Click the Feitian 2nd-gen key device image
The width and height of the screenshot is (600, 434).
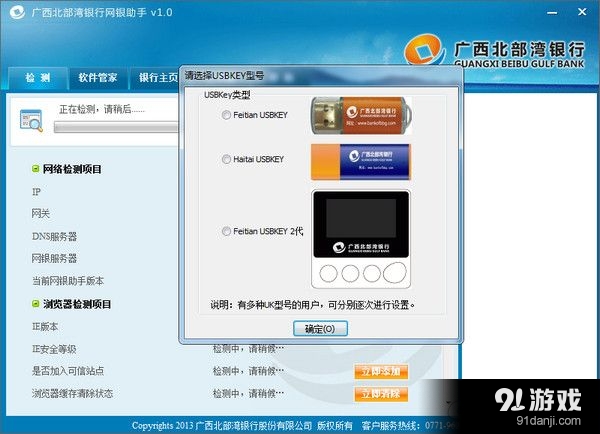tap(361, 239)
